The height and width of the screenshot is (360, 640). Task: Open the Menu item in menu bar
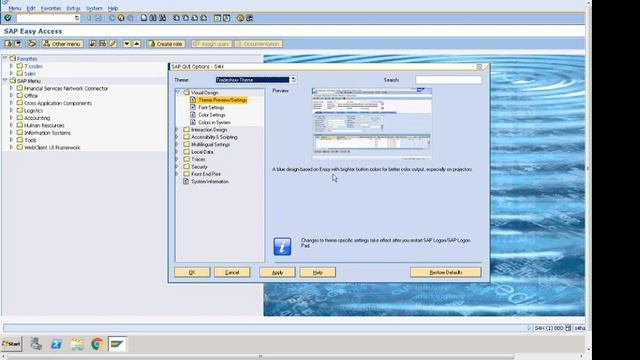[15, 8]
